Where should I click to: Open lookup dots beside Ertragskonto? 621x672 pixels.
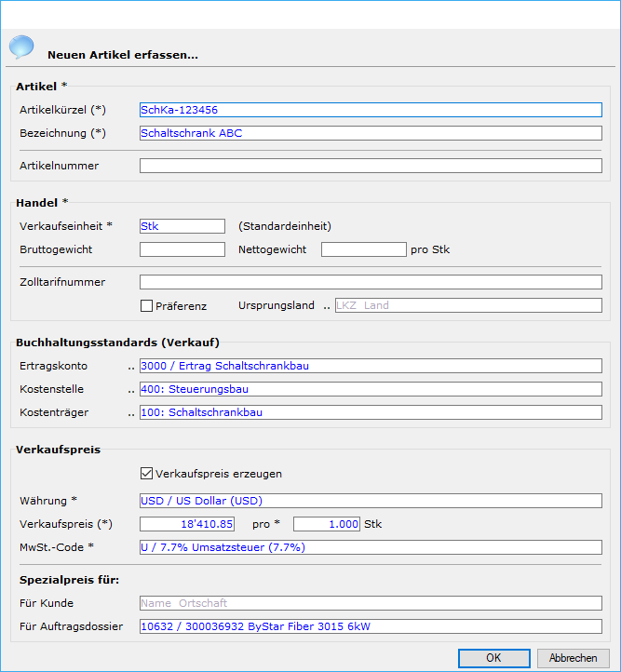point(131,367)
